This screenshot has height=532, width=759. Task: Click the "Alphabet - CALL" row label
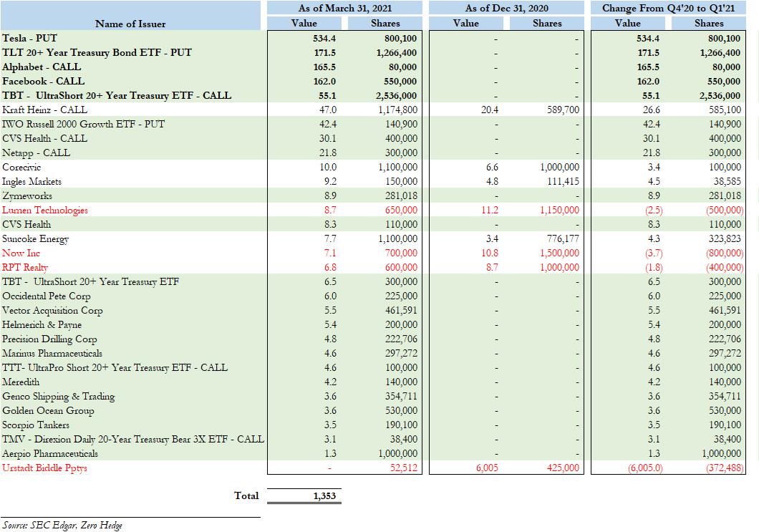42,67
